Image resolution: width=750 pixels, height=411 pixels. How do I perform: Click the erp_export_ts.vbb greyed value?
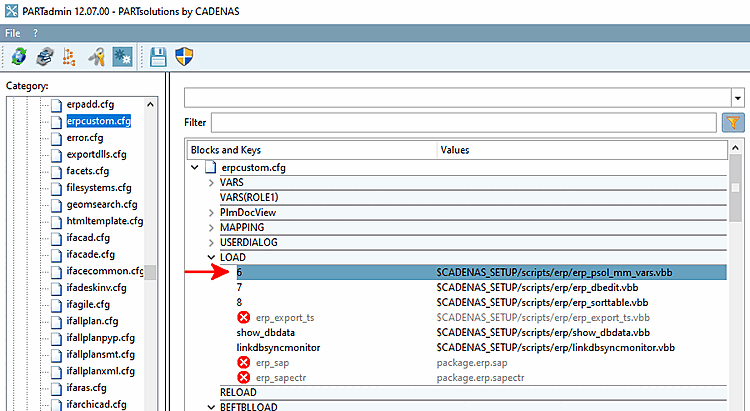[543, 318]
